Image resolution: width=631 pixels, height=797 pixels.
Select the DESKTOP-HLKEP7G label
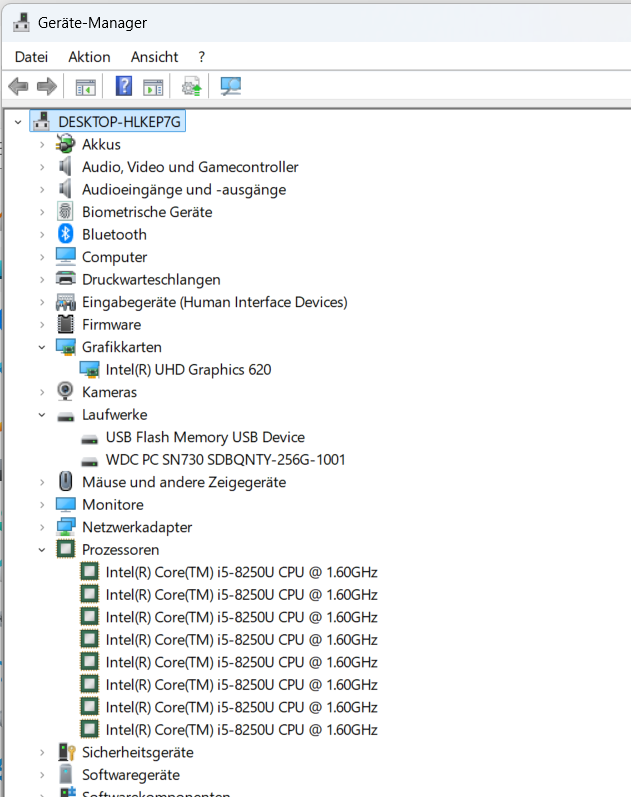pos(119,121)
